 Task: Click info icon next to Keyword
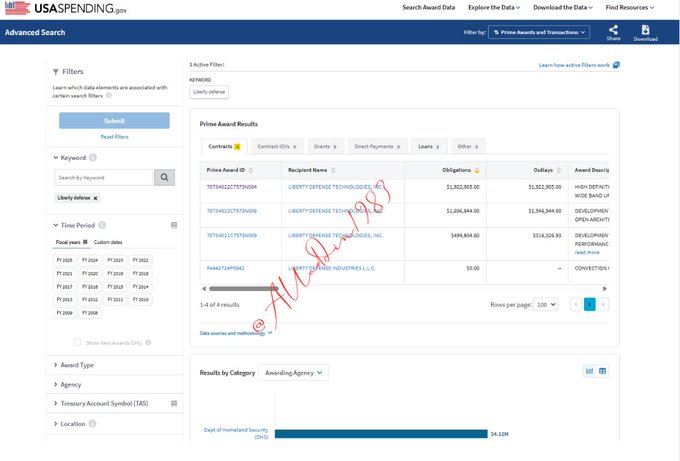(93, 157)
